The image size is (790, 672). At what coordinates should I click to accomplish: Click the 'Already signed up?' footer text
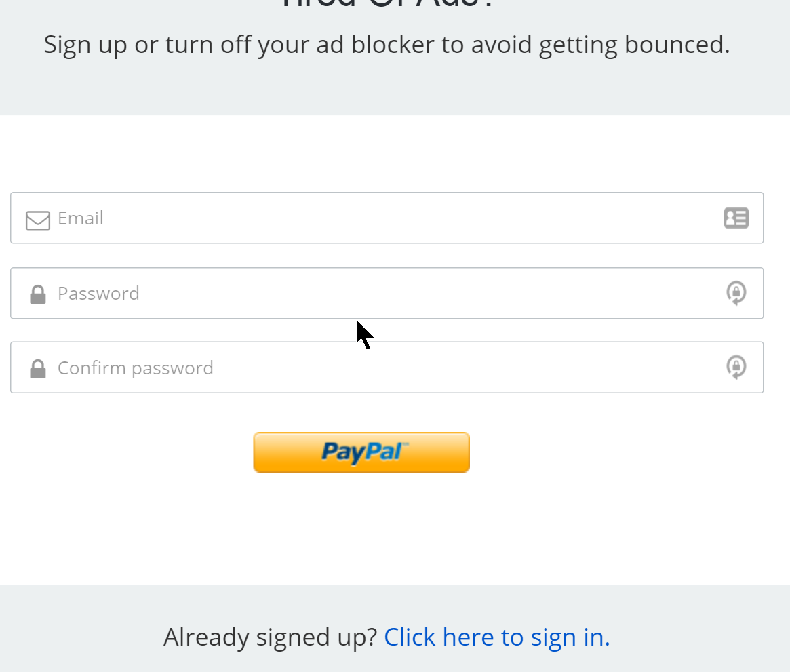coord(270,637)
